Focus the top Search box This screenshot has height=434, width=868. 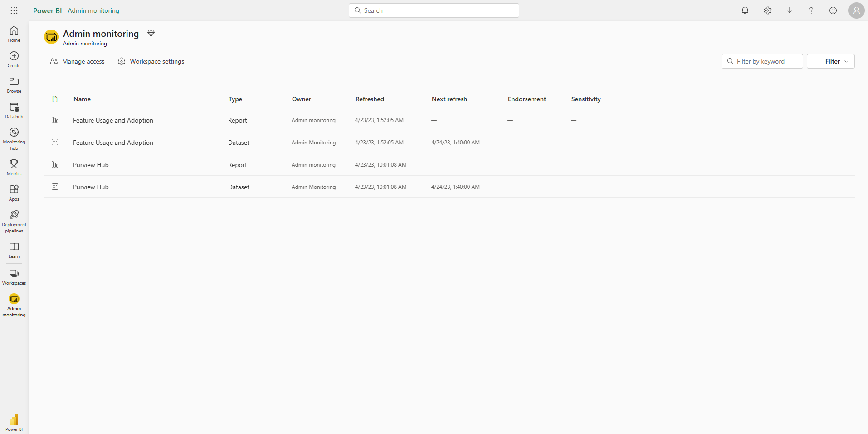tap(434, 10)
